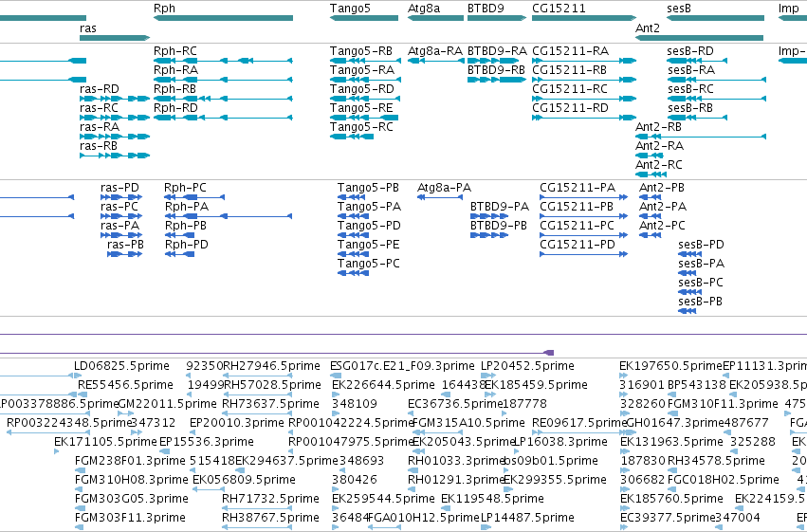
Task: Select protein Tango5-PC
Action: point(353,273)
